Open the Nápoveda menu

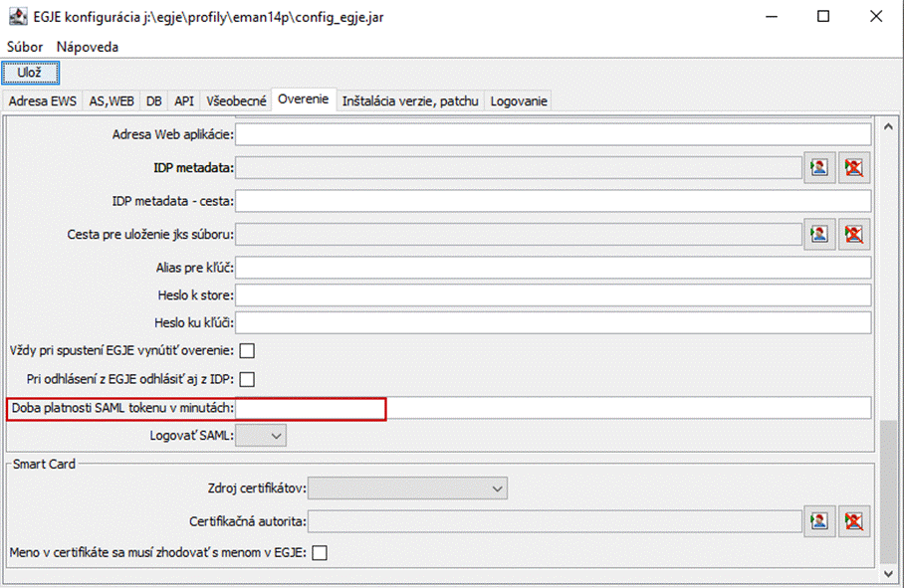[88, 47]
